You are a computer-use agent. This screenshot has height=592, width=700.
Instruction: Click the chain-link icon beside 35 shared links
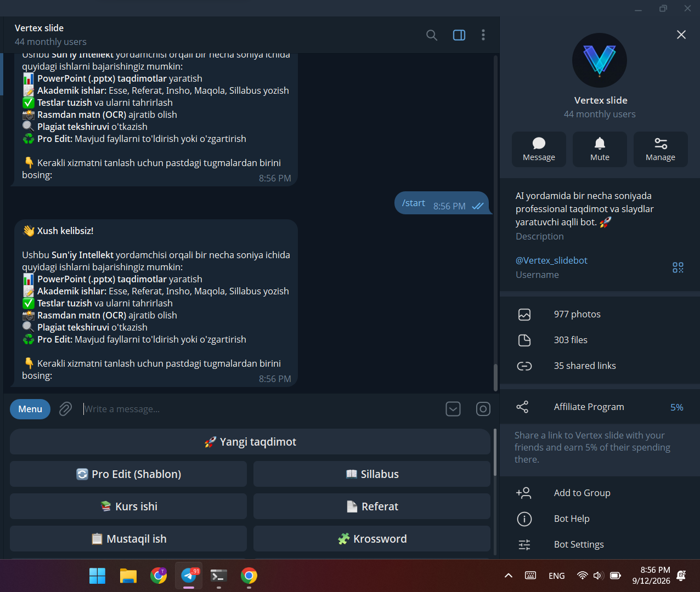524,366
